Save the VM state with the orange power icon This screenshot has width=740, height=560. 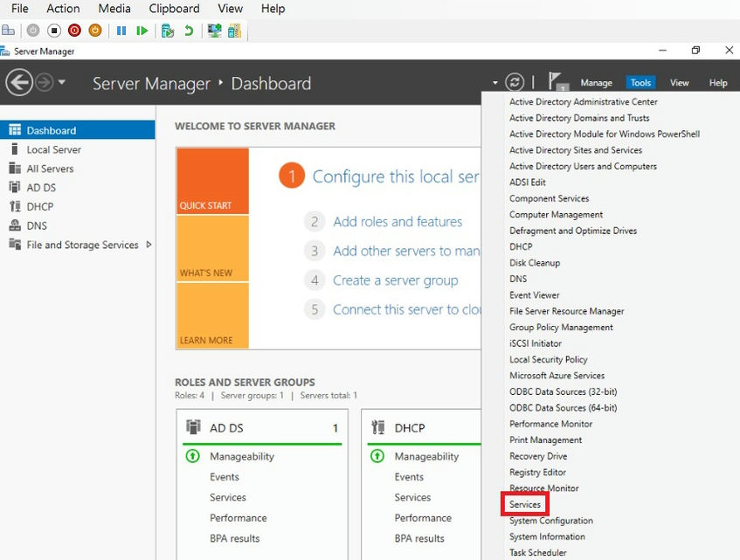[x=95, y=31]
